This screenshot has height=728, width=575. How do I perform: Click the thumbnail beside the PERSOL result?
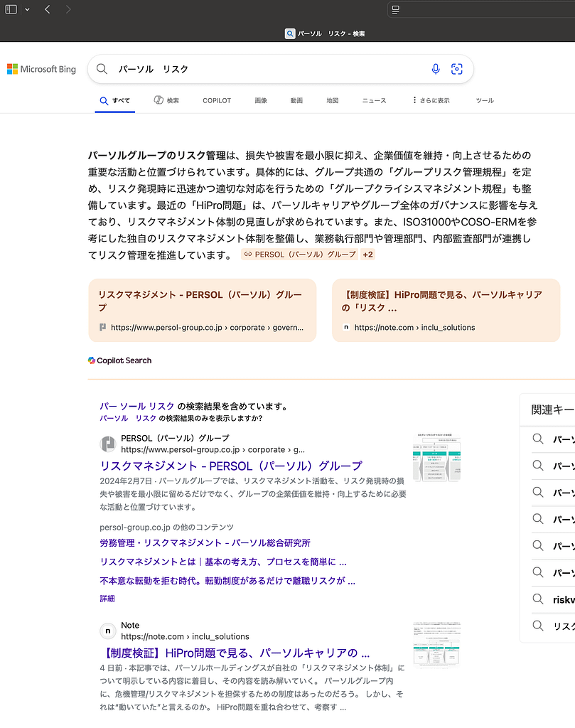[436, 456]
